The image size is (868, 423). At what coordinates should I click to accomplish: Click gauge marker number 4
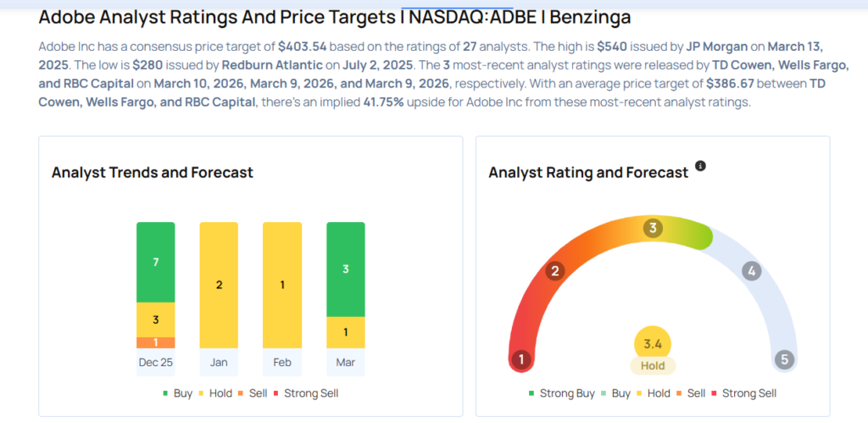750,271
